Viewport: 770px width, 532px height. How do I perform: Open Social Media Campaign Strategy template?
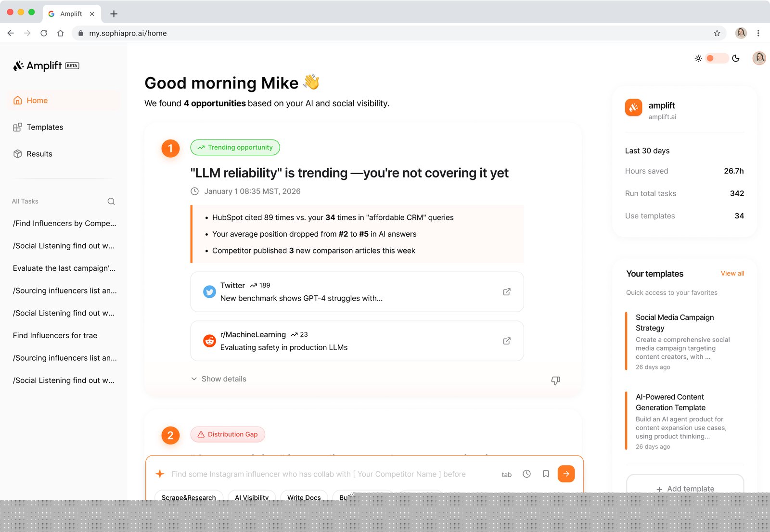click(684, 342)
